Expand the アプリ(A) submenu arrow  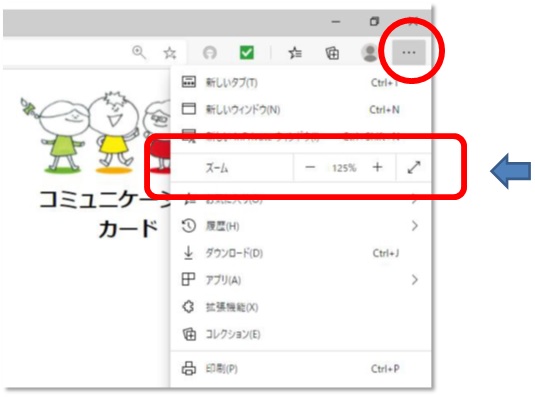coord(415,280)
